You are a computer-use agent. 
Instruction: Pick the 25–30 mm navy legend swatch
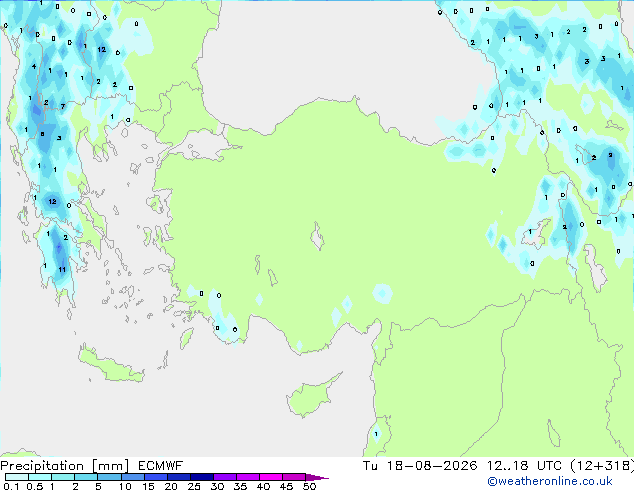click(202, 477)
